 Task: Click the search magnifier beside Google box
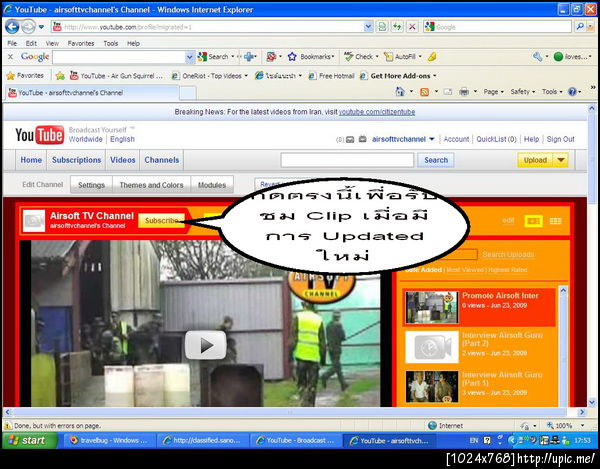[580, 27]
